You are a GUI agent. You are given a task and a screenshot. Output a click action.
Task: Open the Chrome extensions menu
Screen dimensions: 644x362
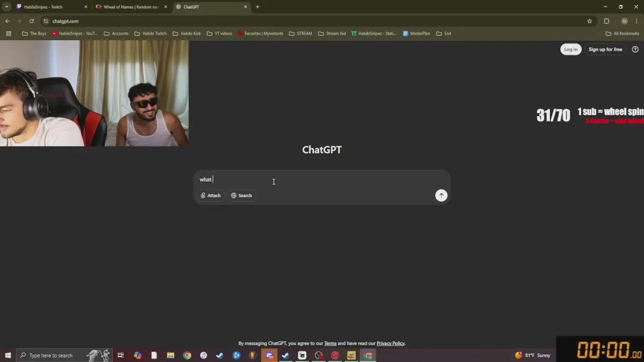(x=606, y=21)
